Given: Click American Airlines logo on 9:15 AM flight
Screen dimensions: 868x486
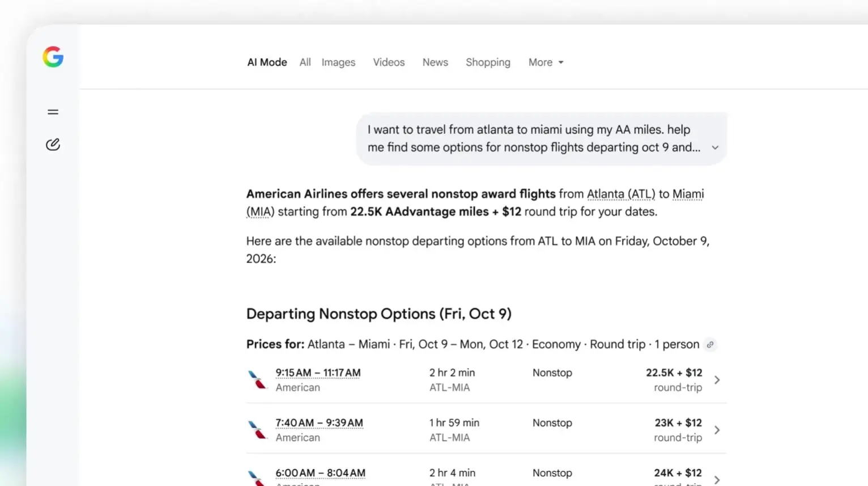Looking at the screenshot, I should click(x=257, y=379).
